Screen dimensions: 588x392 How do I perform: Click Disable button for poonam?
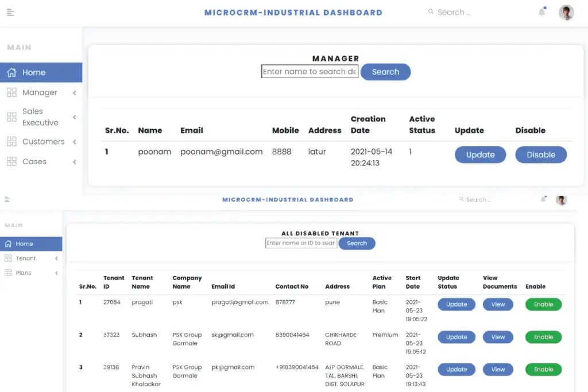click(540, 155)
